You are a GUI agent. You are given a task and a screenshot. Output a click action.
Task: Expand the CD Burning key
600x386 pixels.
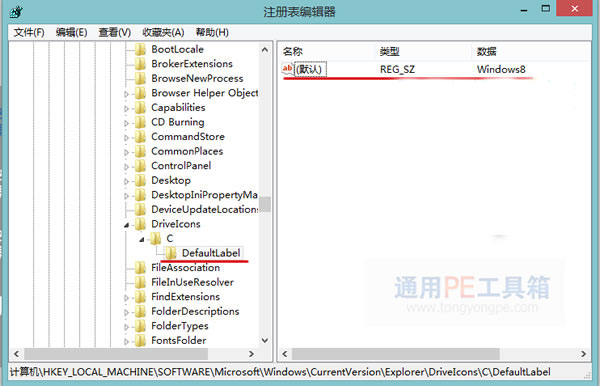point(126,123)
